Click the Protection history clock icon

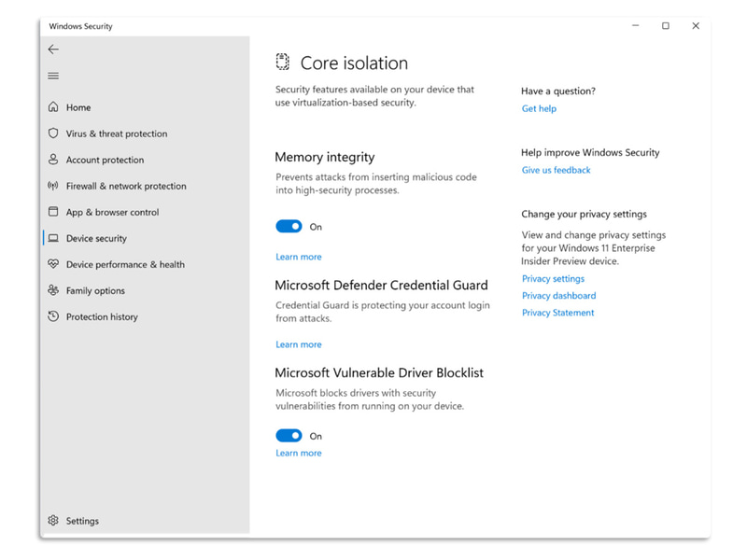[53, 316]
